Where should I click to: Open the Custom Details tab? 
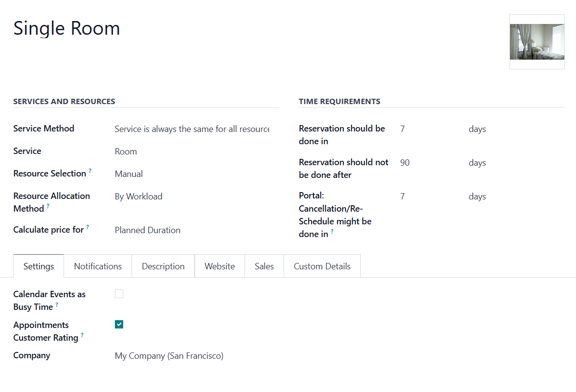click(322, 266)
